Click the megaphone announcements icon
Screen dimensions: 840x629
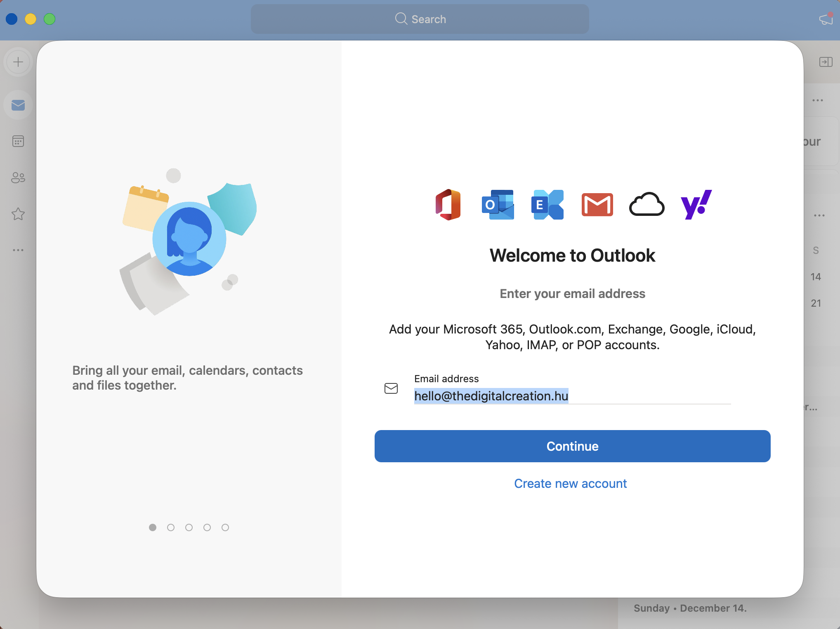826,19
